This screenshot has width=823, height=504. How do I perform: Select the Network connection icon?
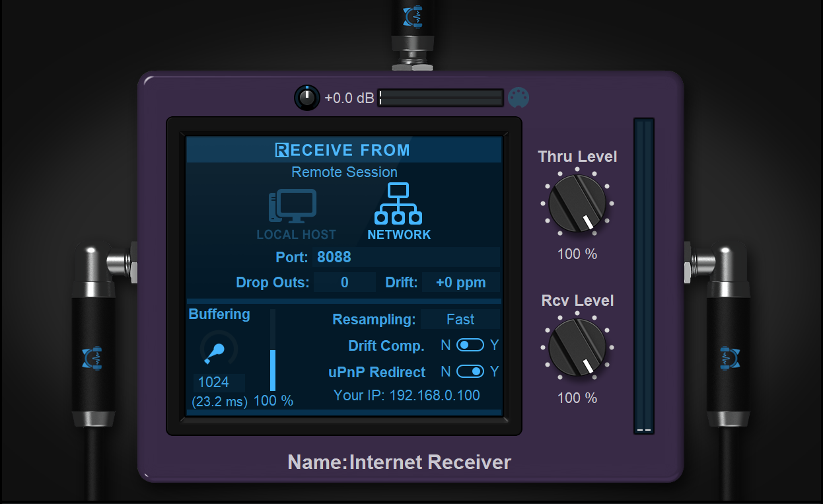(398, 204)
